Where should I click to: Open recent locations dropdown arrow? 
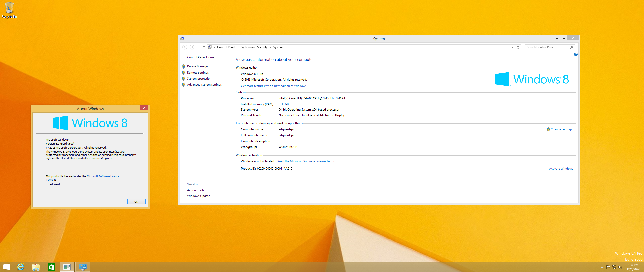[198, 47]
